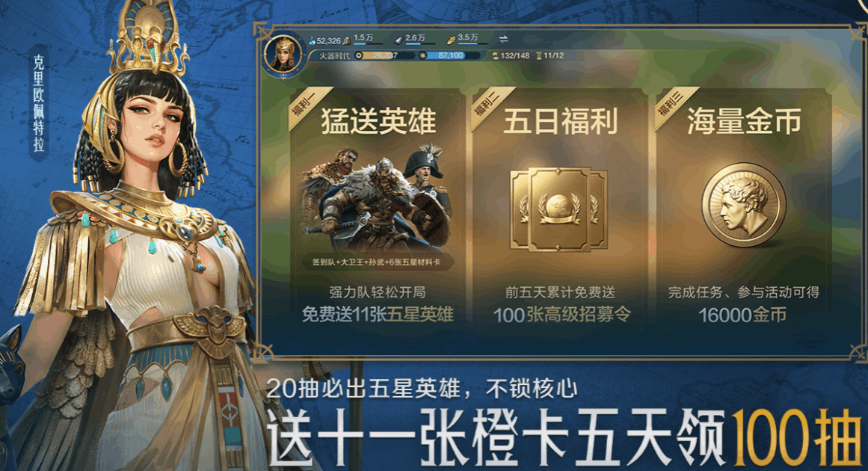Click the player avatar portrait
The image size is (868, 471).
[x=283, y=55]
